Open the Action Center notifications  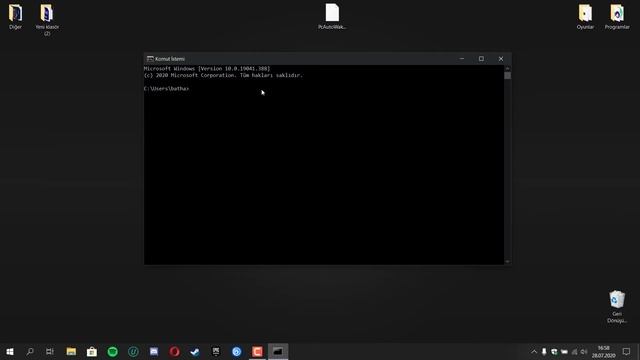tap(627, 351)
